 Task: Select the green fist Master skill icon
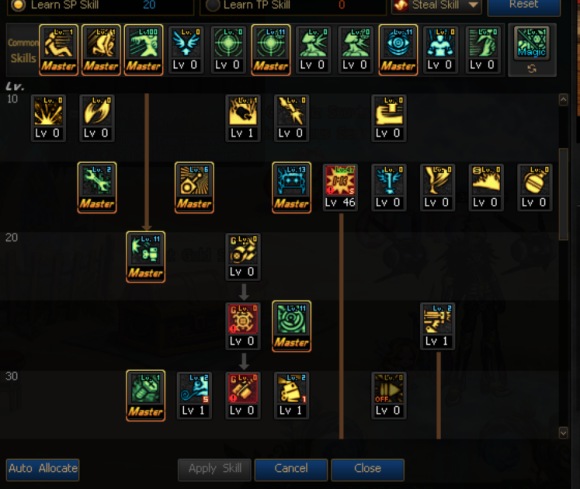click(145, 395)
